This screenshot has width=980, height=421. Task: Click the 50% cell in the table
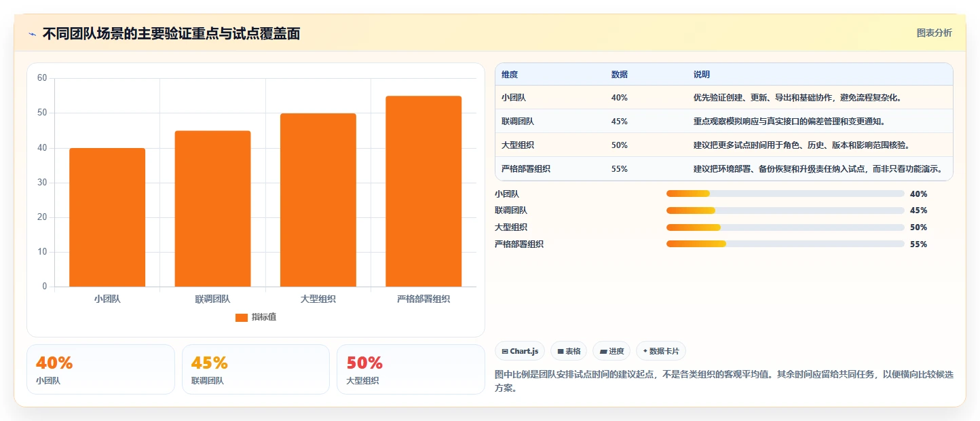619,145
